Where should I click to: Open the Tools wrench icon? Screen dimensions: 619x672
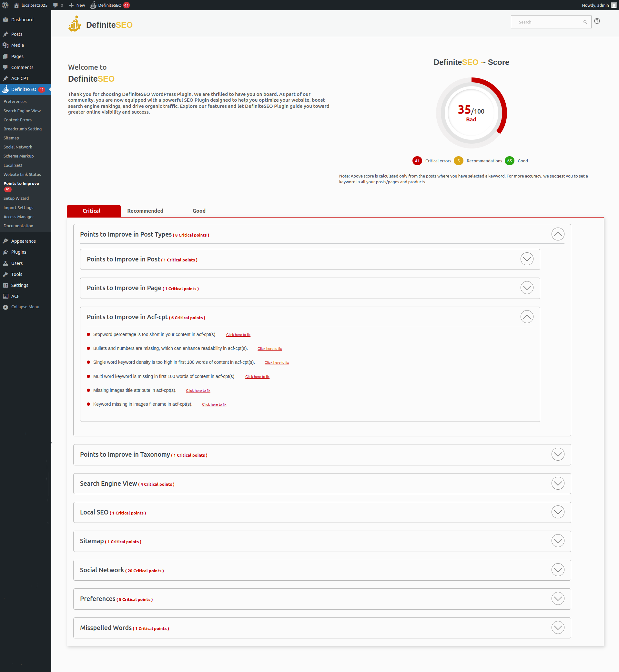click(6, 274)
